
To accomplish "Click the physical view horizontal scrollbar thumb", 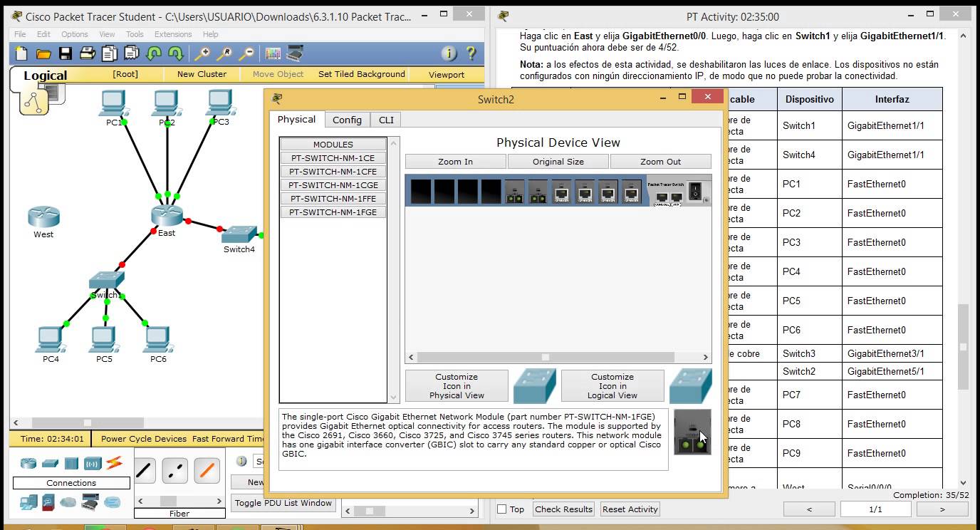I will pos(545,358).
